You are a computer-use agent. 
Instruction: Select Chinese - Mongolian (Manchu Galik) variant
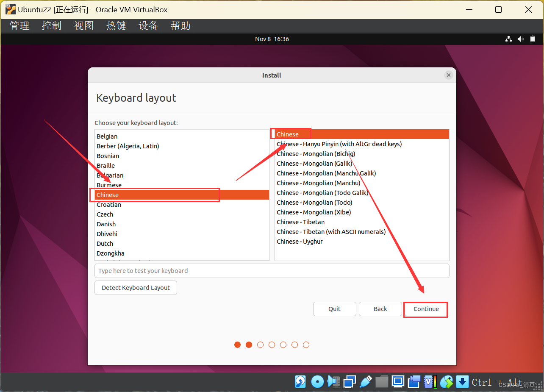[362, 173]
